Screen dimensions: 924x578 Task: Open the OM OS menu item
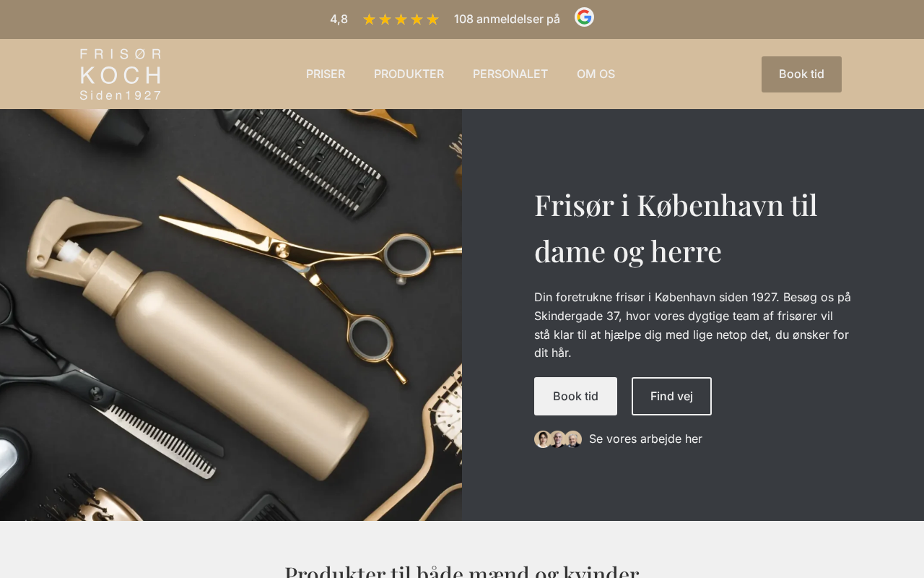coord(596,74)
